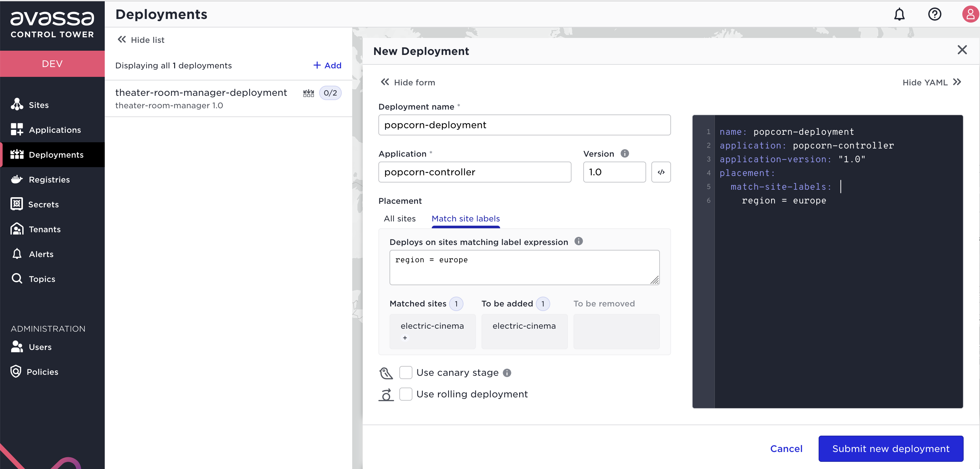This screenshot has width=980, height=469.
Task: Click the Secrets safe icon
Action: click(17, 204)
